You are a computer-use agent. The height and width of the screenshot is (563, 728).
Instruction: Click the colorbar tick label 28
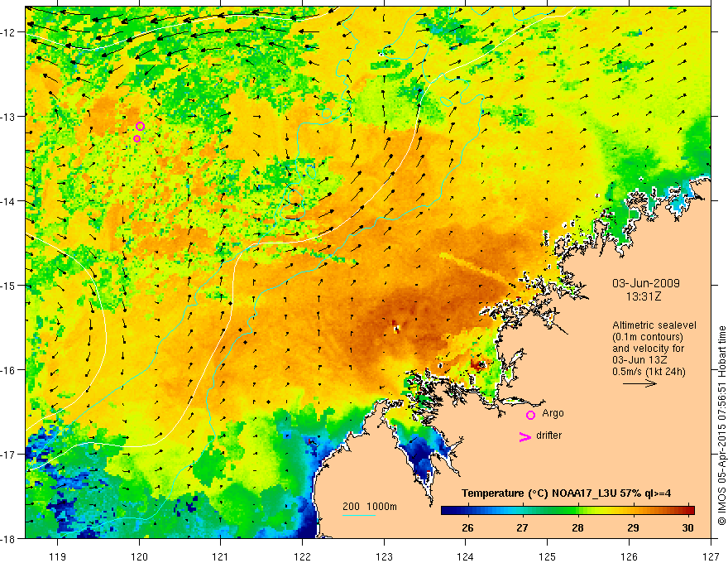[x=577, y=528]
